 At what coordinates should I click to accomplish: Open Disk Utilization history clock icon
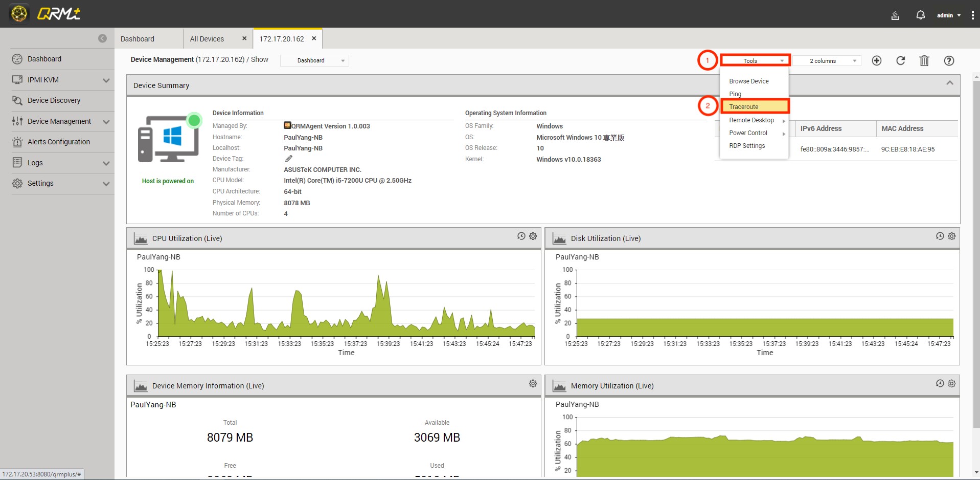(x=940, y=236)
